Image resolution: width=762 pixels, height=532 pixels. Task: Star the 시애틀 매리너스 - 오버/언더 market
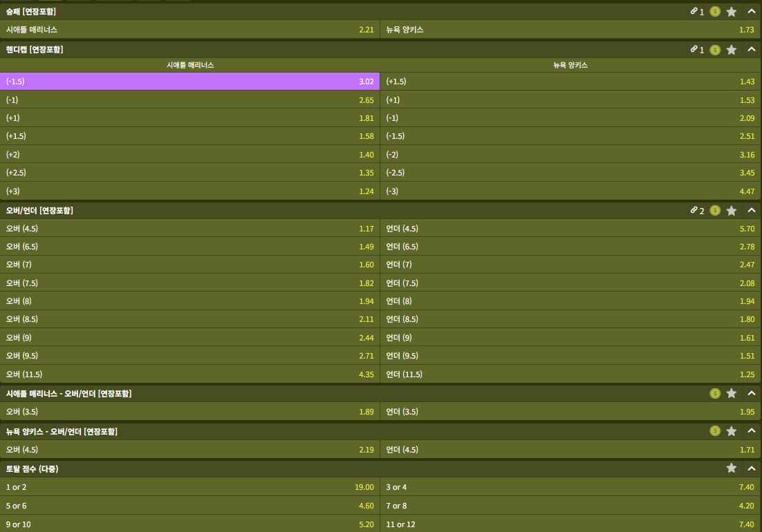(731, 393)
